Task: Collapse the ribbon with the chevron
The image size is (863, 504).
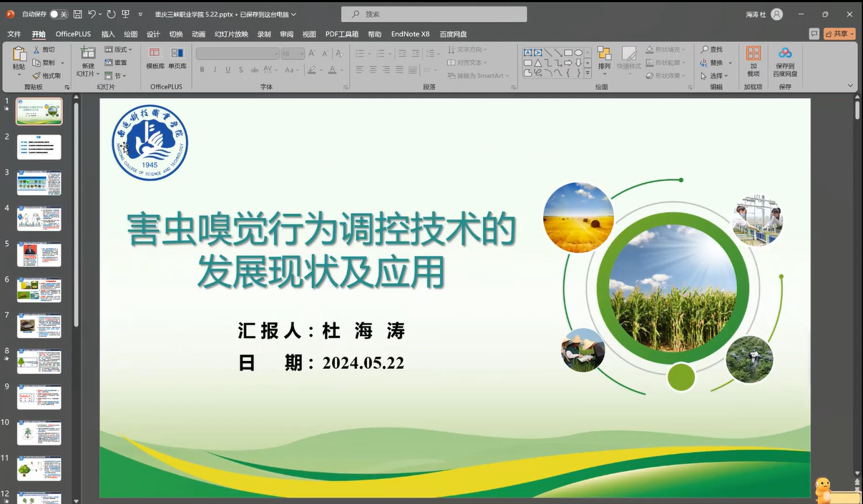Action: [850, 86]
